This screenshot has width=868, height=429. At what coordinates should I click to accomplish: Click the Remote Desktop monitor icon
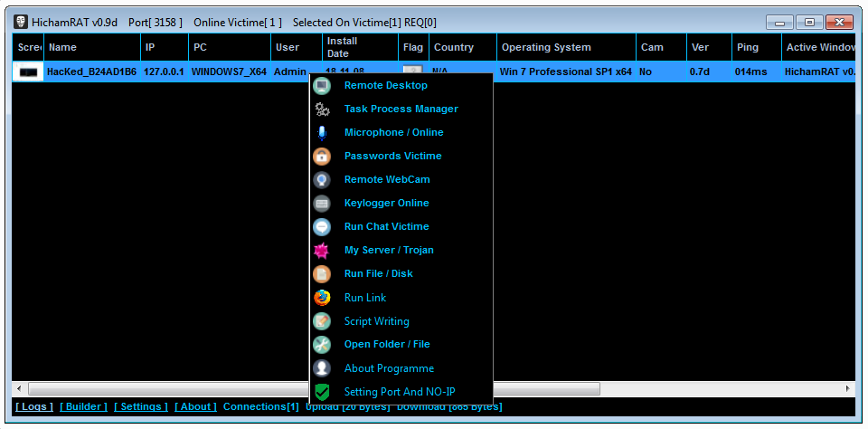tap(322, 85)
